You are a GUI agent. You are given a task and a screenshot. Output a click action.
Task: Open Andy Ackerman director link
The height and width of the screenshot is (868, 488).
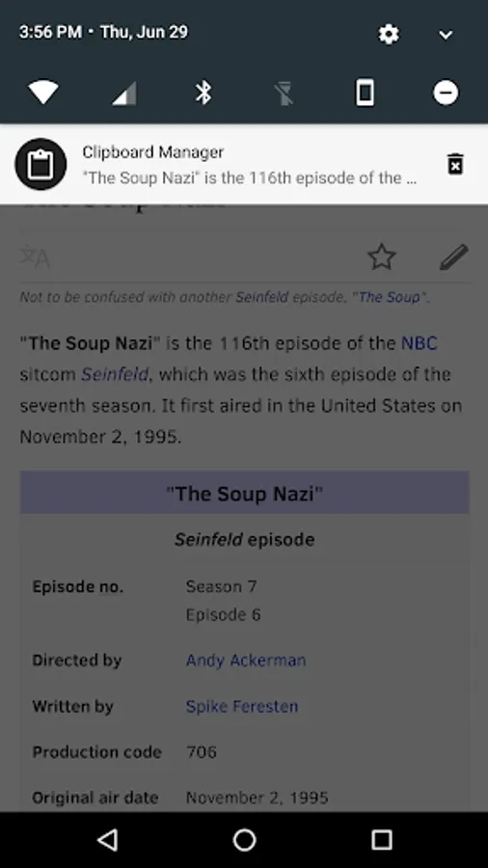[x=246, y=661]
